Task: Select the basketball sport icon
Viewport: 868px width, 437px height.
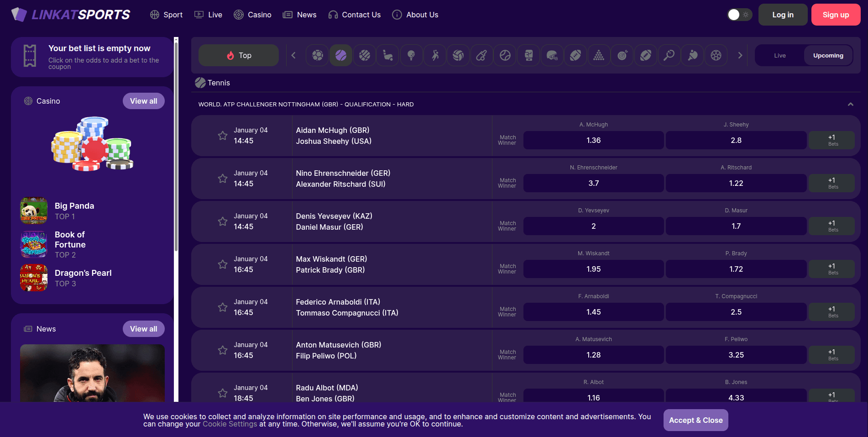Action: (x=364, y=55)
